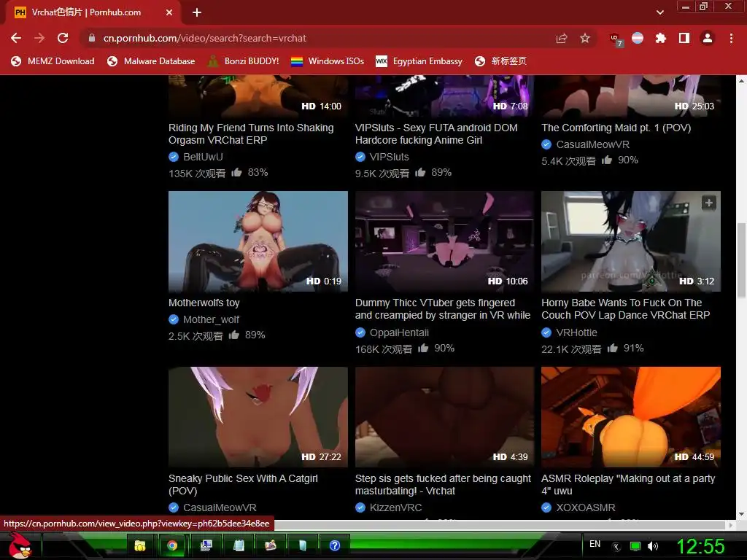Open the "Motherwolfs toy" title
Viewport: 747px width, 560px height.
(204, 303)
